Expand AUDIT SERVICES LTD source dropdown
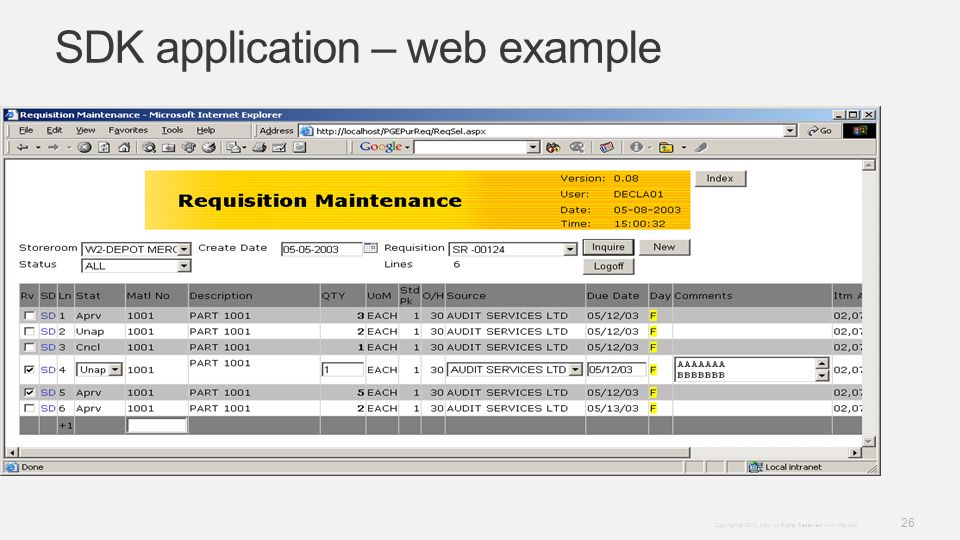The width and height of the screenshot is (960, 540). tap(575, 370)
